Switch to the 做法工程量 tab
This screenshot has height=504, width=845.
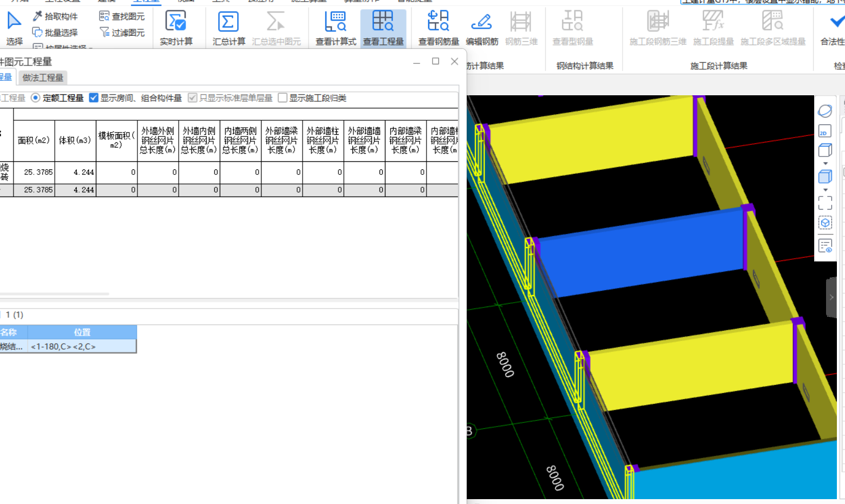click(43, 77)
